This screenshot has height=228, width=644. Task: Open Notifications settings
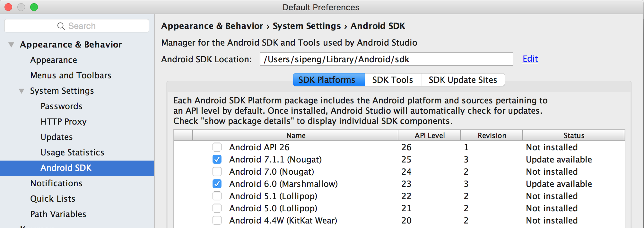pyautogui.click(x=56, y=183)
